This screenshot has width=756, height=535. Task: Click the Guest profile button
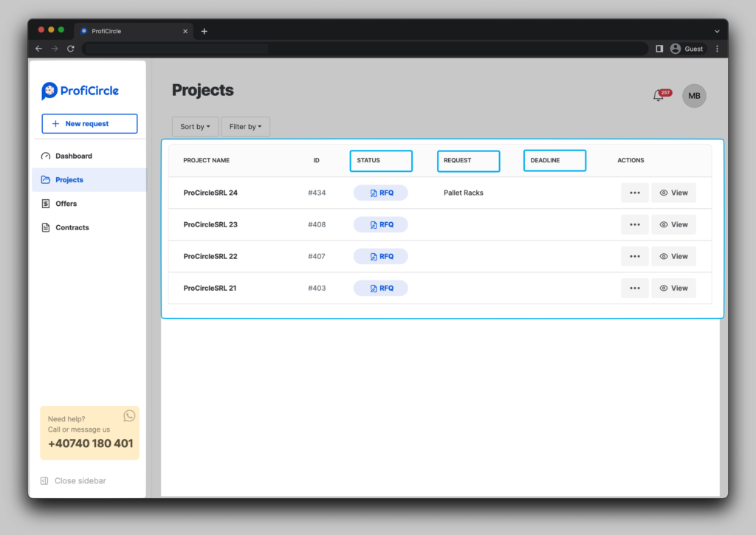coord(687,49)
